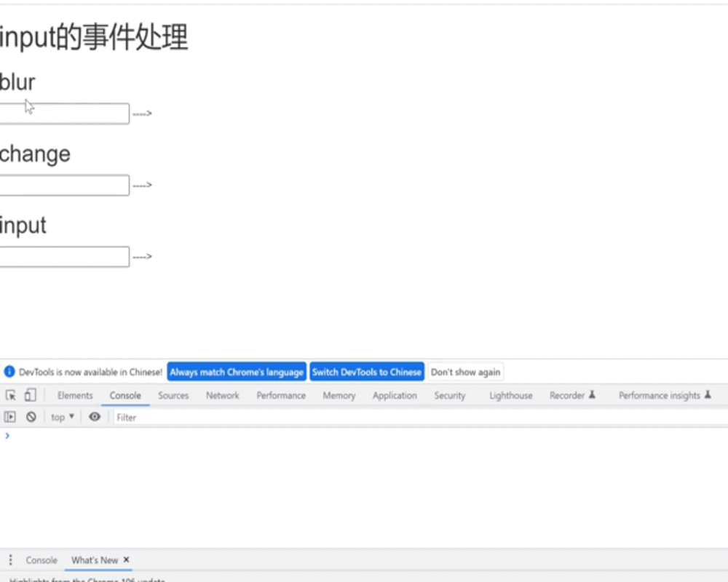The height and width of the screenshot is (582, 728).
Task: Click the 'change' heading text
Action: 35,154
